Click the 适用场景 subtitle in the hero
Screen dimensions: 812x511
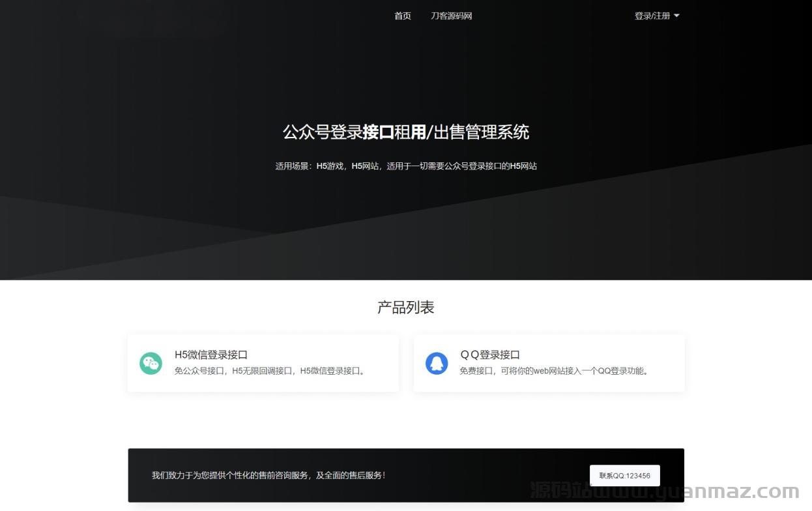(405, 166)
